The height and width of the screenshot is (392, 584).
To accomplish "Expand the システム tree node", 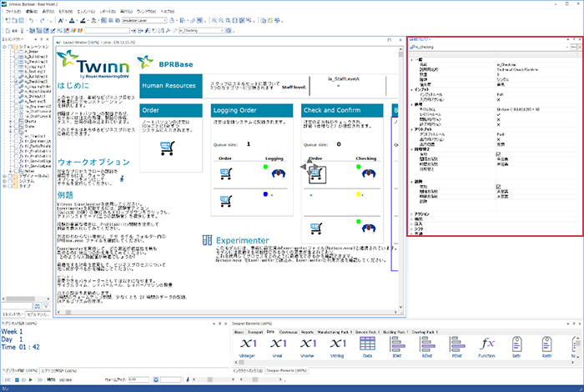I will click(4, 181).
